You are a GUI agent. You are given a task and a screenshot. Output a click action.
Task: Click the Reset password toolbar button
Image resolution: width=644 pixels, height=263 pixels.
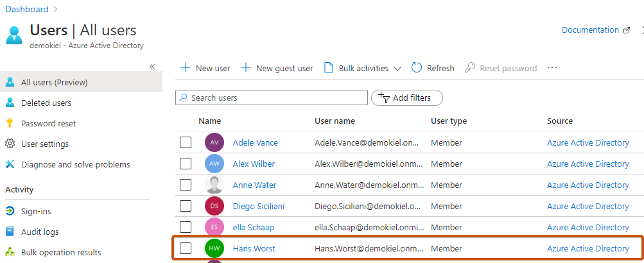[501, 68]
